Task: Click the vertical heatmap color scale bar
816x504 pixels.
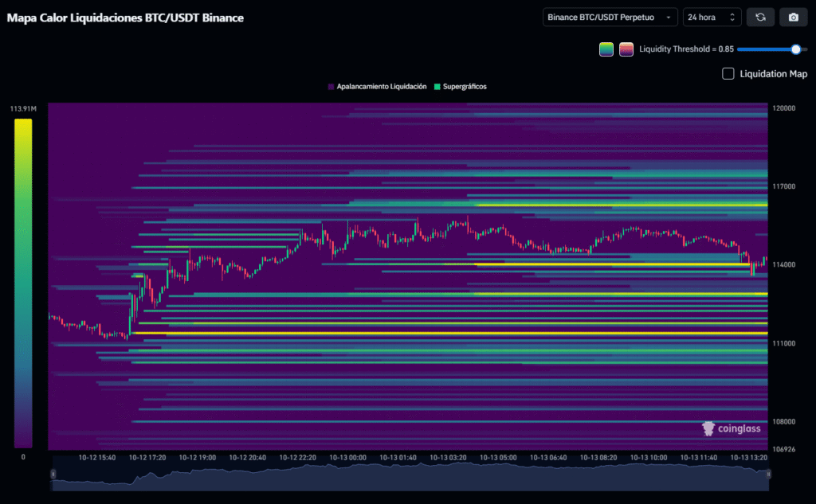Action: pos(23,283)
